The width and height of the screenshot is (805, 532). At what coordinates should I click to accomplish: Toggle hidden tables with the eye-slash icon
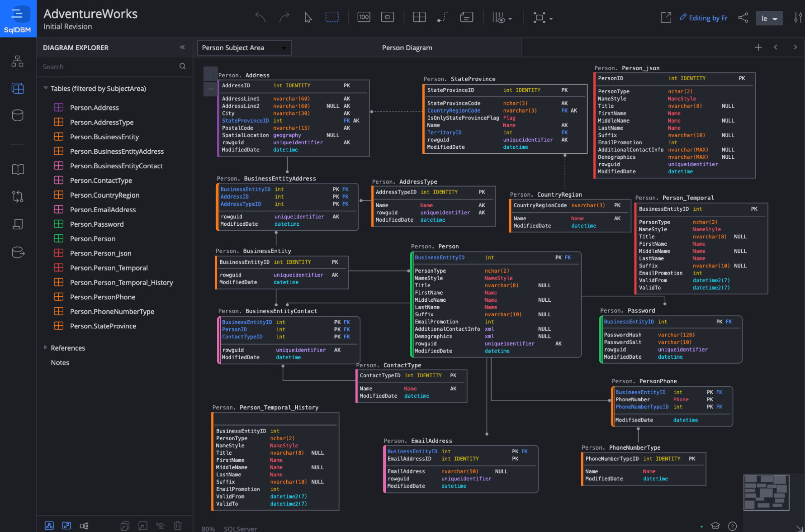tap(160, 526)
